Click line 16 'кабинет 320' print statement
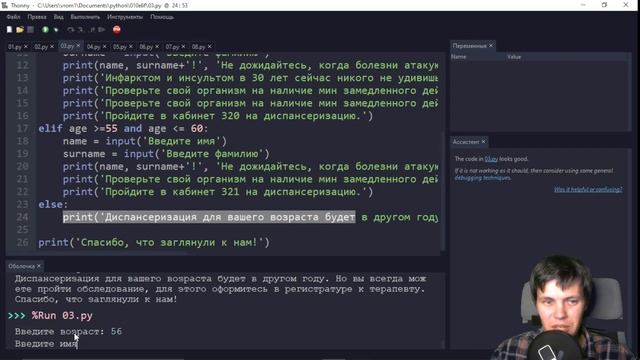 [218, 116]
